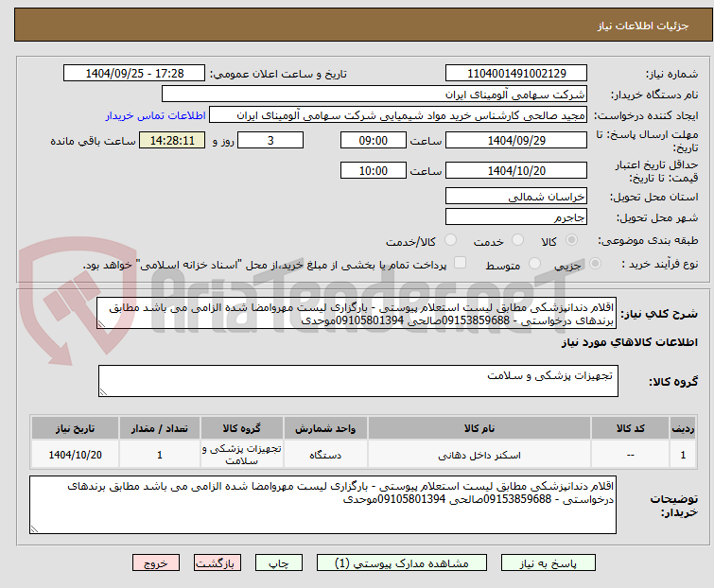714x588 pixels.
Task: Click the remaining days field '3'
Action: click(x=270, y=140)
